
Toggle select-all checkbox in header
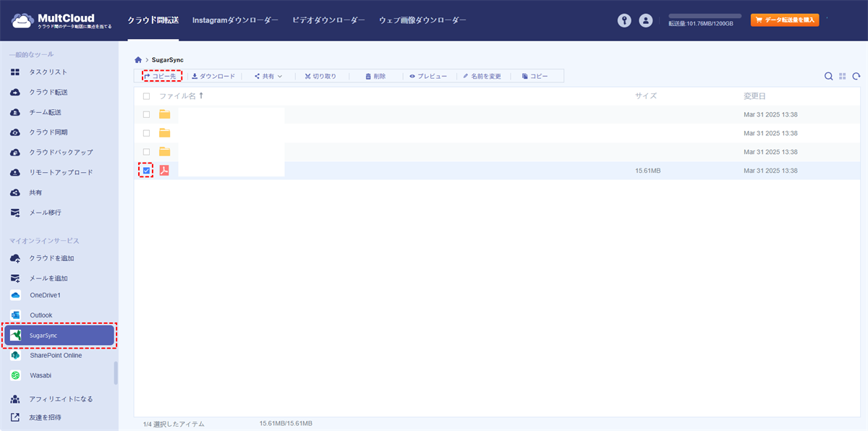coord(147,96)
